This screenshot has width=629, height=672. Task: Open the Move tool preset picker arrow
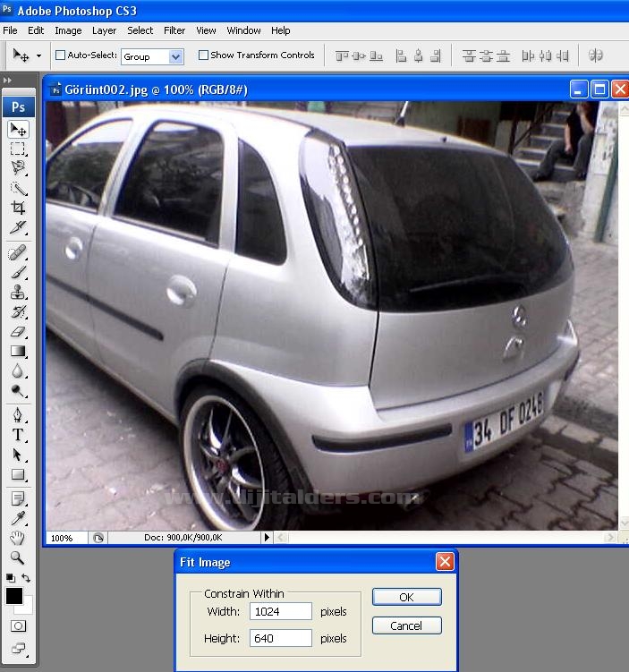tap(39, 55)
